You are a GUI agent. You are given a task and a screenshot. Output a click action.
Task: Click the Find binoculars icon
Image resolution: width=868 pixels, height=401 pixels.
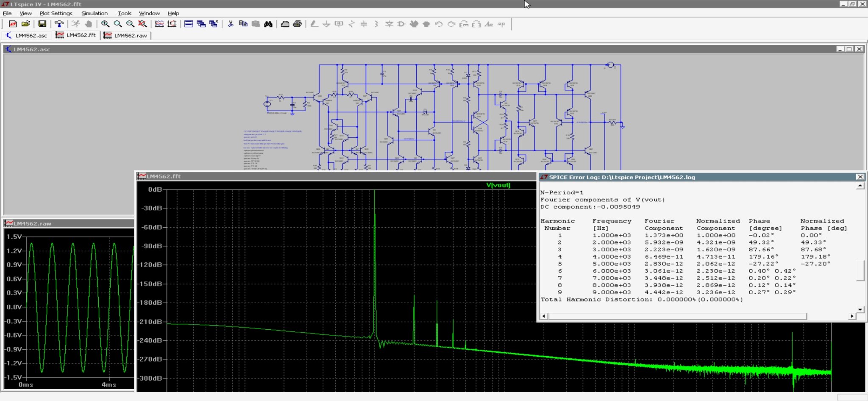pyautogui.click(x=268, y=24)
